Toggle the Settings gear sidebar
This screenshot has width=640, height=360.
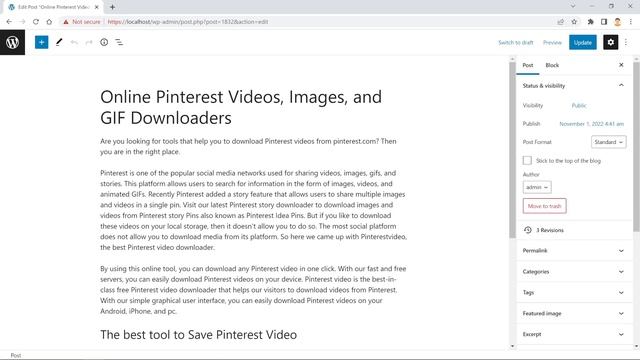pyautogui.click(x=611, y=42)
